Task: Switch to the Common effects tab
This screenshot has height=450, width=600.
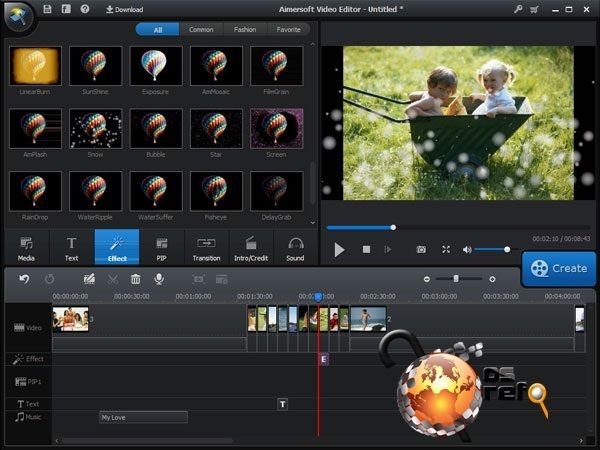Action: click(201, 29)
